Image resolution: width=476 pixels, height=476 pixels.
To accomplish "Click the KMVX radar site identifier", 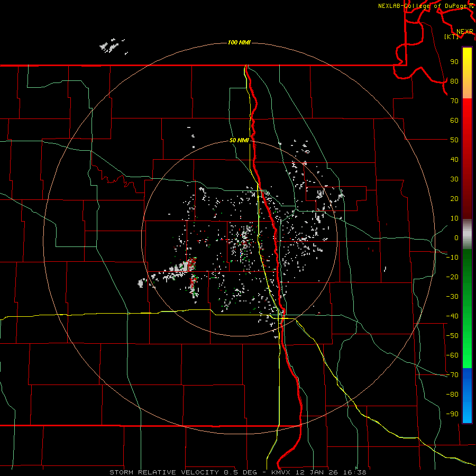I will point(282,472).
